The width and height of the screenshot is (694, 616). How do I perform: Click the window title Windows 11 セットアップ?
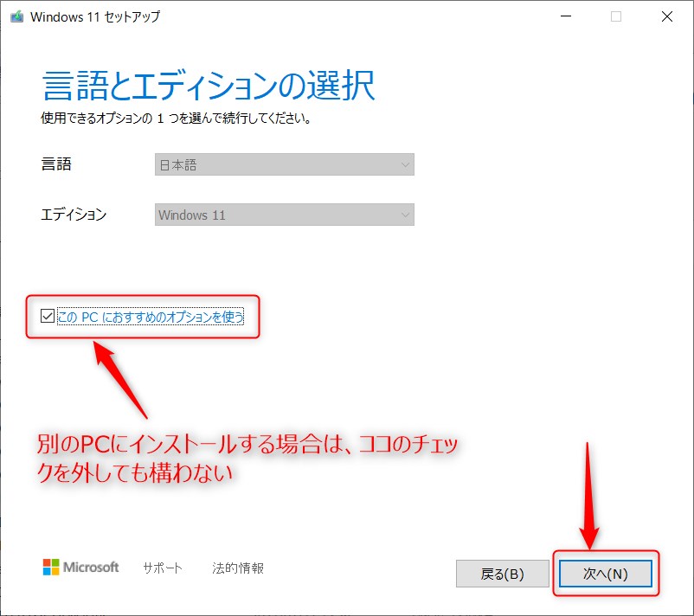tap(95, 16)
